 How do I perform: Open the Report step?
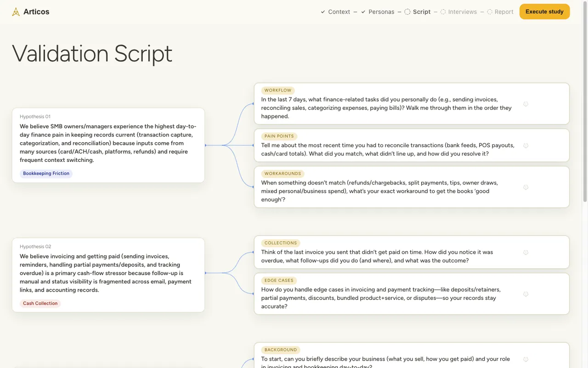(x=504, y=12)
